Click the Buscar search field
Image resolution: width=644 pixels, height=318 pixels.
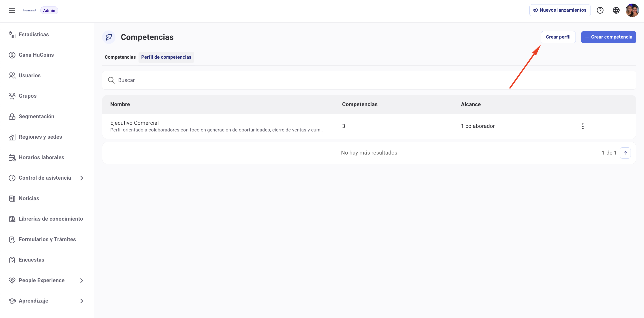coord(225,80)
